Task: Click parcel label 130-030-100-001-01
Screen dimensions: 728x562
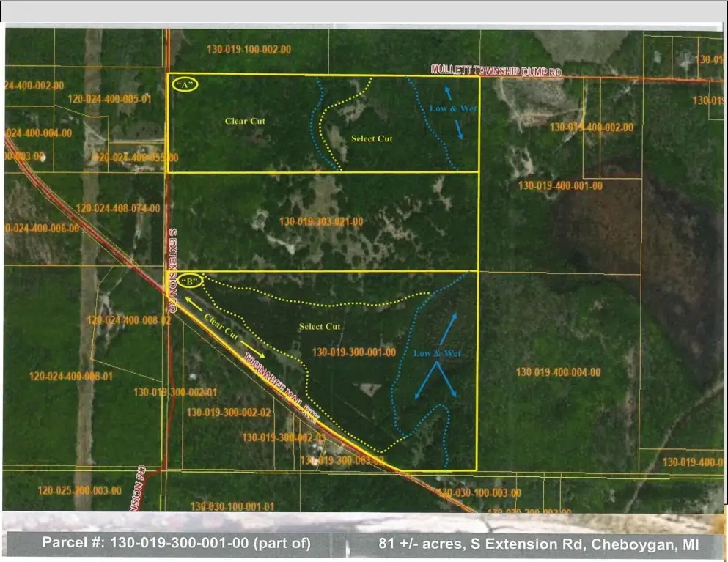Action: point(232,506)
